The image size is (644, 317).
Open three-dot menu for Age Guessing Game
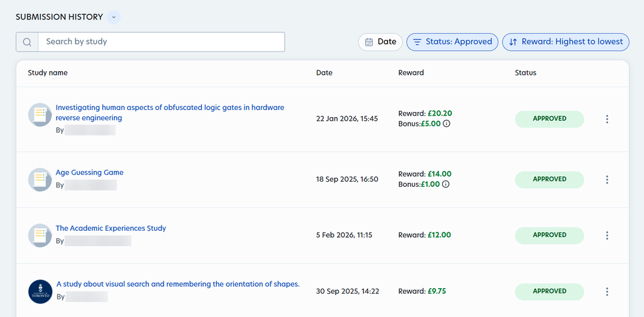click(607, 179)
